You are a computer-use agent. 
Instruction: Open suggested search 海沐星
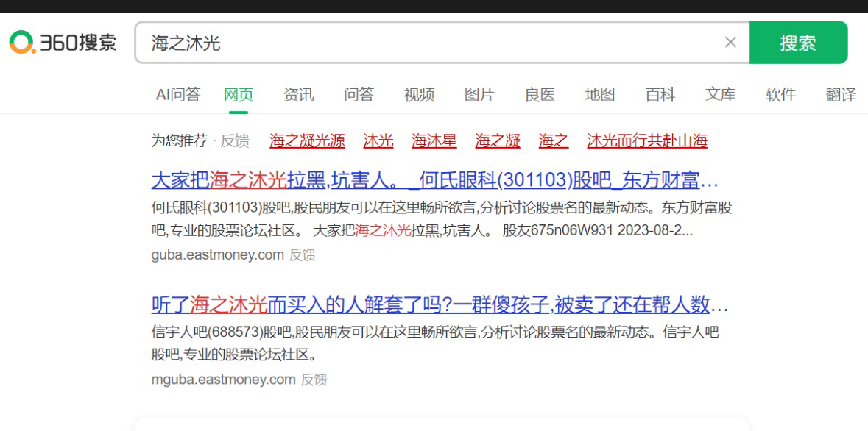click(x=434, y=140)
